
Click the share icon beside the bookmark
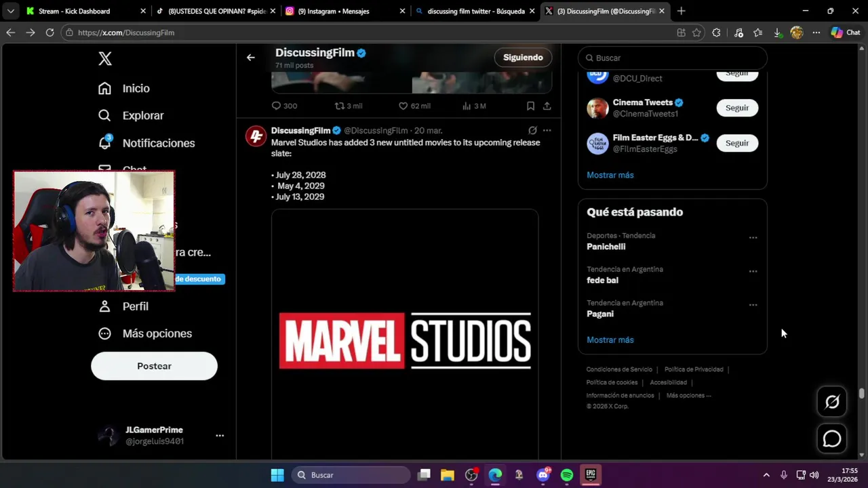pyautogui.click(x=547, y=106)
